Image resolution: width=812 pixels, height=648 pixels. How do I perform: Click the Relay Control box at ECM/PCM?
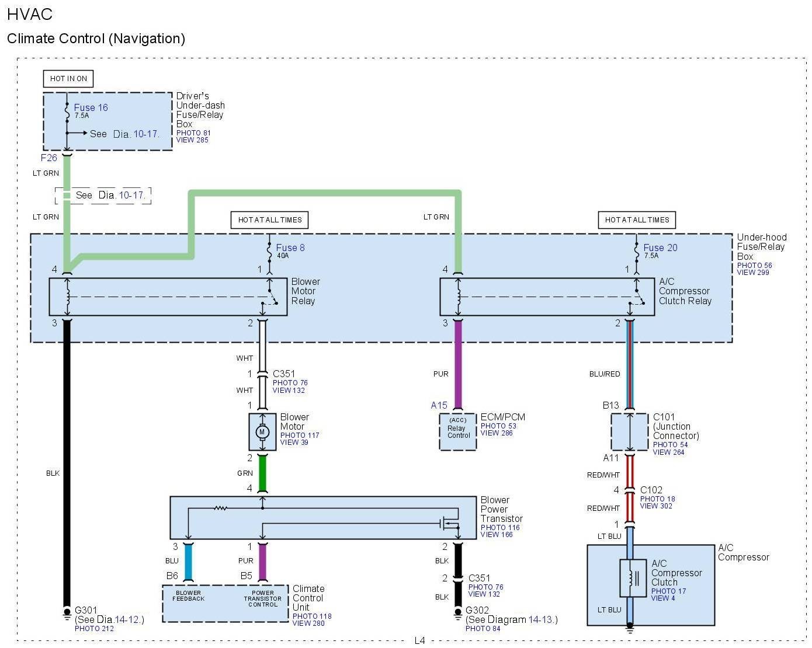[x=458, y=432]
